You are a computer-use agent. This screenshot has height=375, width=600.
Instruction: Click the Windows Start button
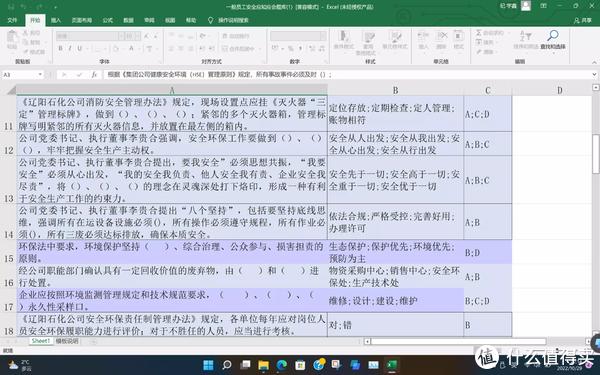point(209,365)
